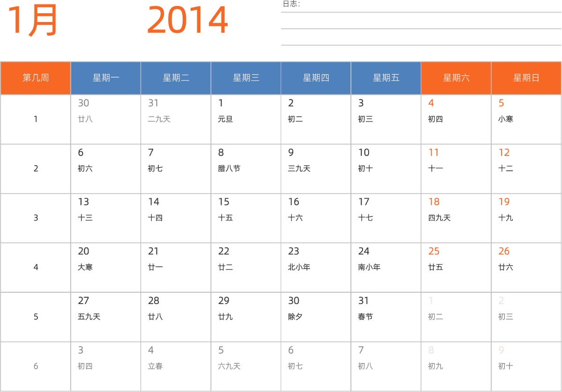Select January 6 初六 cell
This screenshot has width=562, height=392.
pyautogui.click(x=106, y=169)
